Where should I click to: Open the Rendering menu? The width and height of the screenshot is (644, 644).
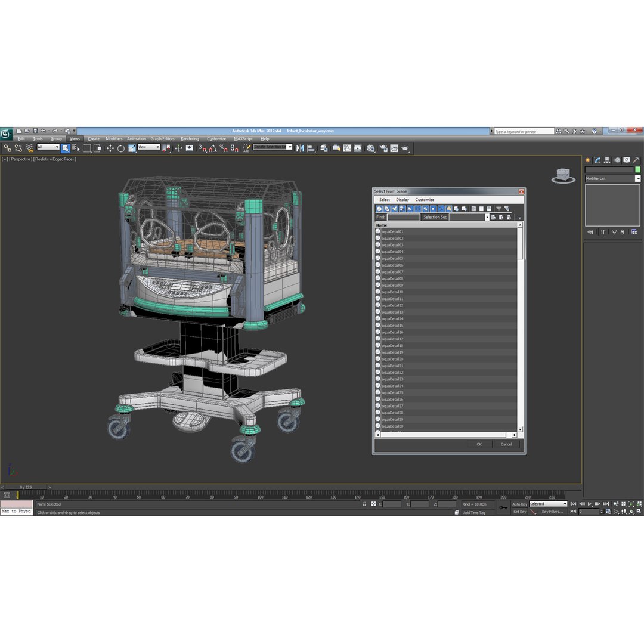(190, 139)
